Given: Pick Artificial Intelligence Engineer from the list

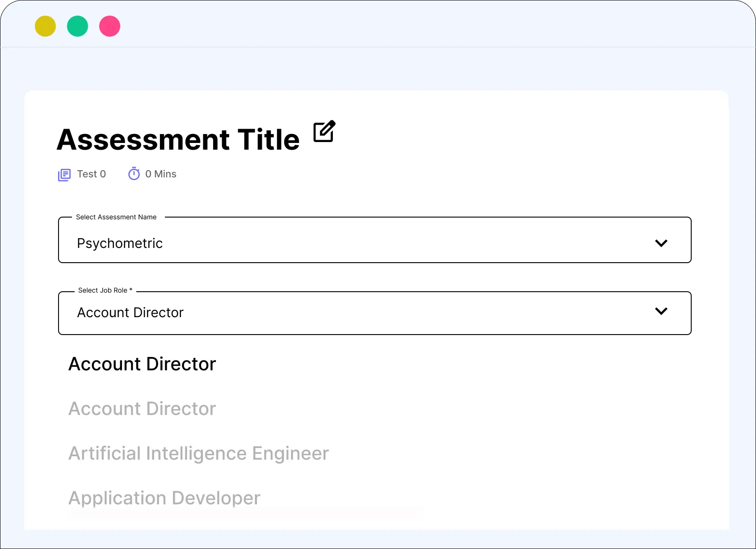Looking at the screenshot, I should [198, 453].
